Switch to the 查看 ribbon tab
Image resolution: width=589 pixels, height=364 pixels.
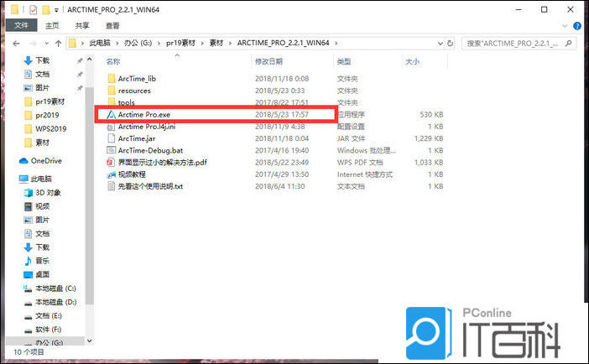[x=112, y=25]
